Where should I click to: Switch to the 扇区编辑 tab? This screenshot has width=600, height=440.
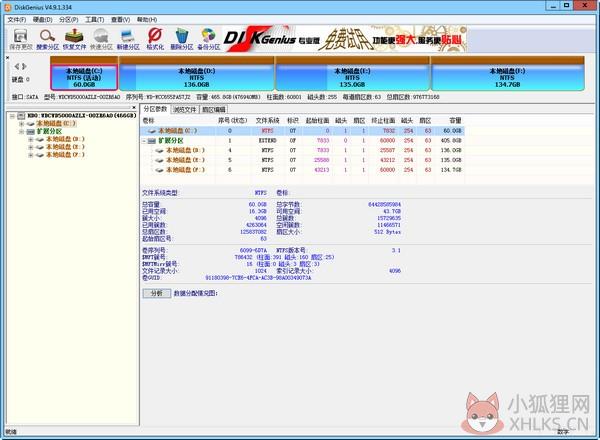[214, 109]
